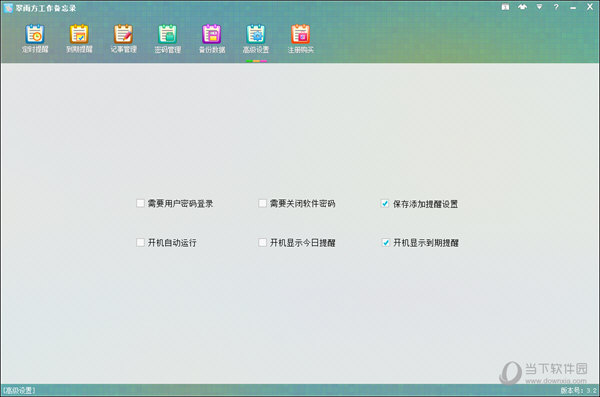
Task: Enable 需要用户密码登录 checkbox
Action: click(140, 203)
